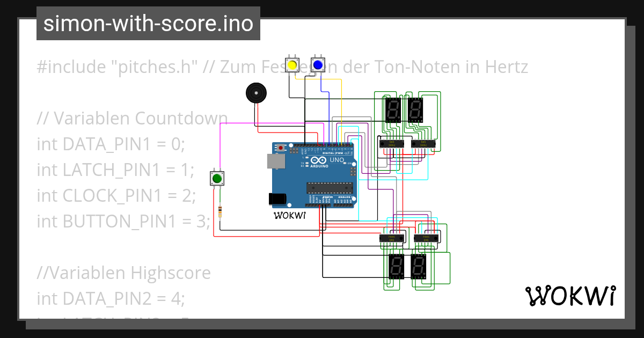The image size is (644, 338).
Task: Select the simon-with-score.ino title tab
Action: tap(148, 24)
